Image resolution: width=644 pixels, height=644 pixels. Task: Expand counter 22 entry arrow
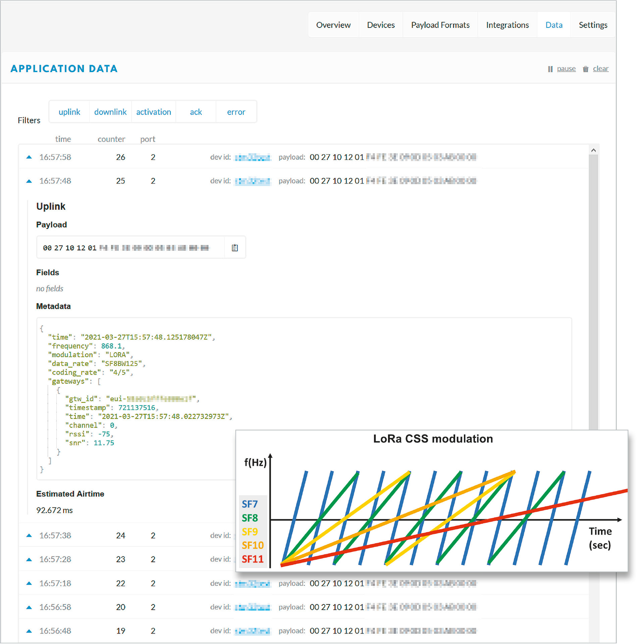[29, 583]
